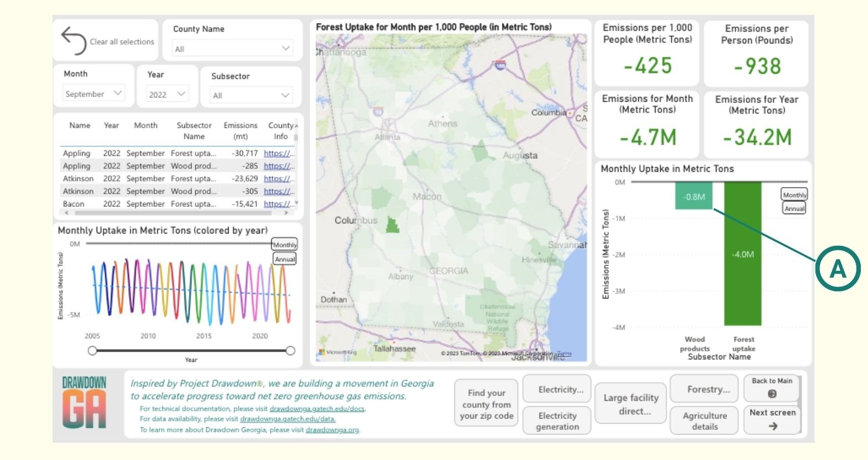Switch the colored-by-year chart to Annual view
The height and width of the screenshot is (460, 868).
click(x=284, y=259)
